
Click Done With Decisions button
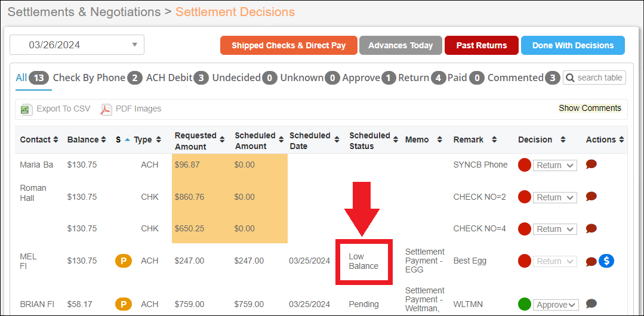click(573, 45)
